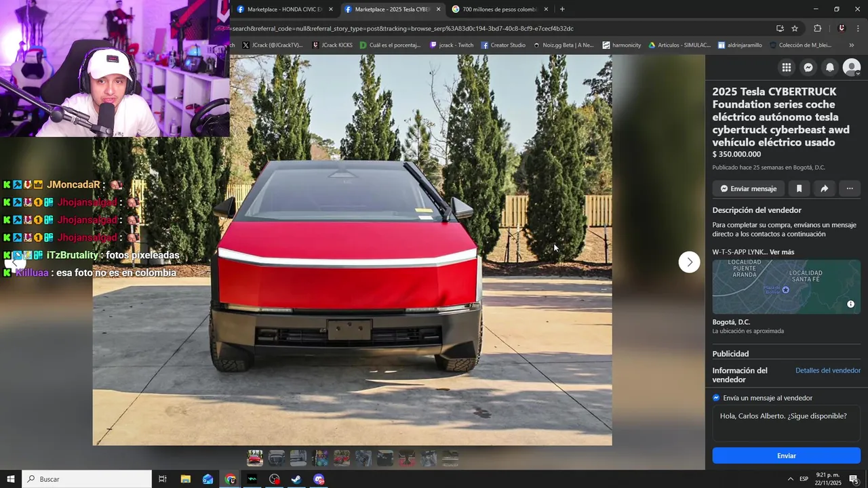Focus the message box for Carlos Alberto
The image size is (868, 488).
coord(787,424)
